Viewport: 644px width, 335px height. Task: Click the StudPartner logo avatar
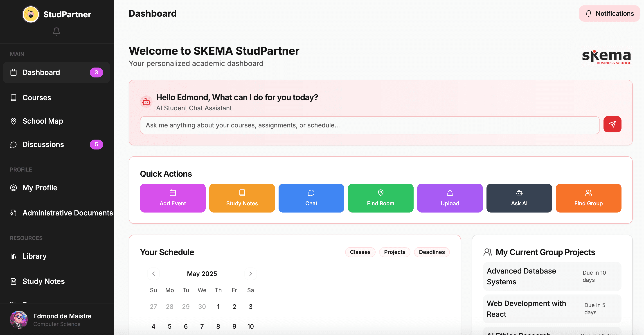point(31,14)
